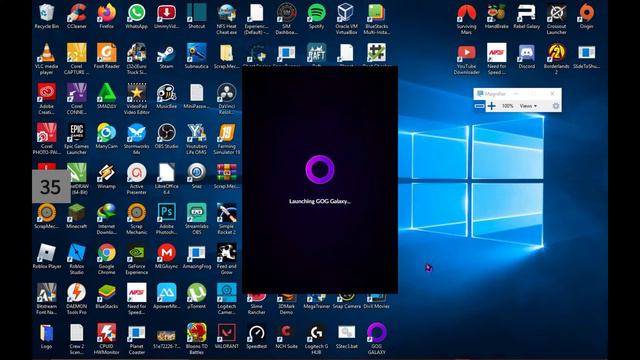
Task: Click the OBS Studio icon
Action: [x=167, y=136]
